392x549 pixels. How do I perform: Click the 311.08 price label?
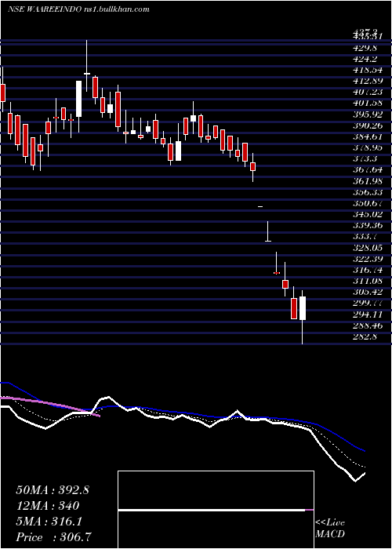pyautogui.click(x=369, y=281)
